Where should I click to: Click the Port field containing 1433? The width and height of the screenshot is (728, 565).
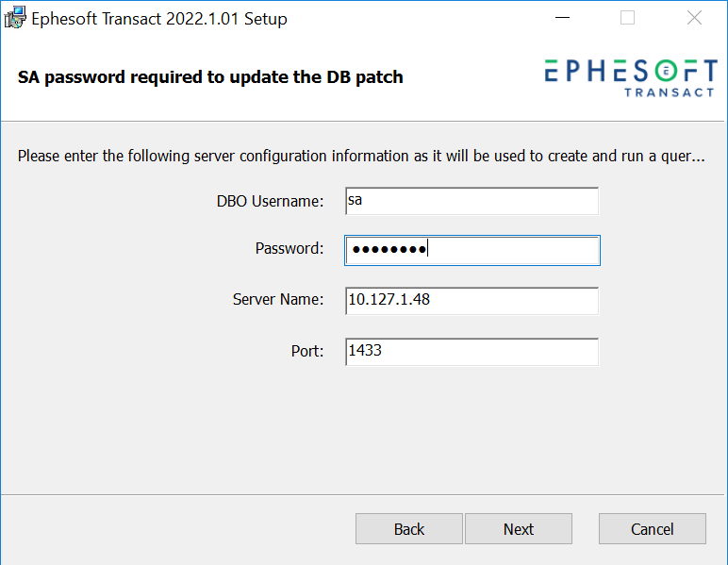(472, 352)
